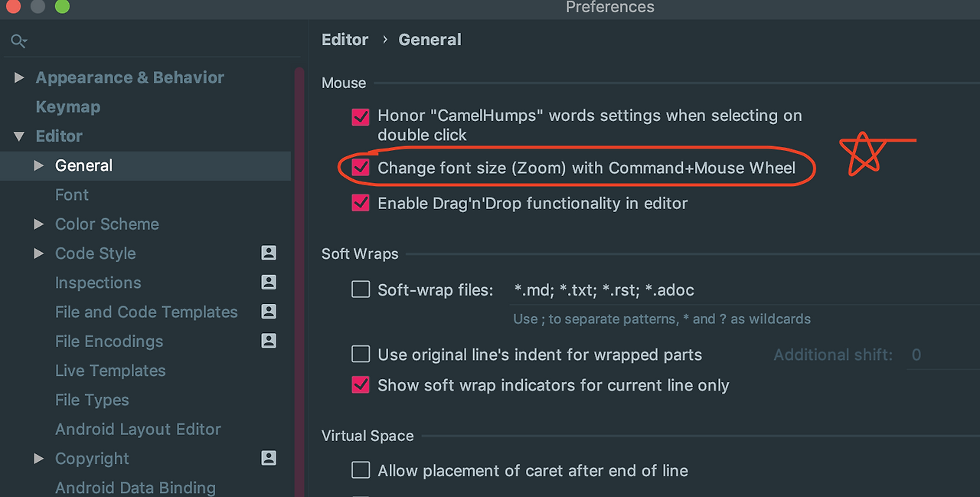Click the search magnifier icon in sidebar
This screenshot has height=497, width=980.
coord(18,41)
